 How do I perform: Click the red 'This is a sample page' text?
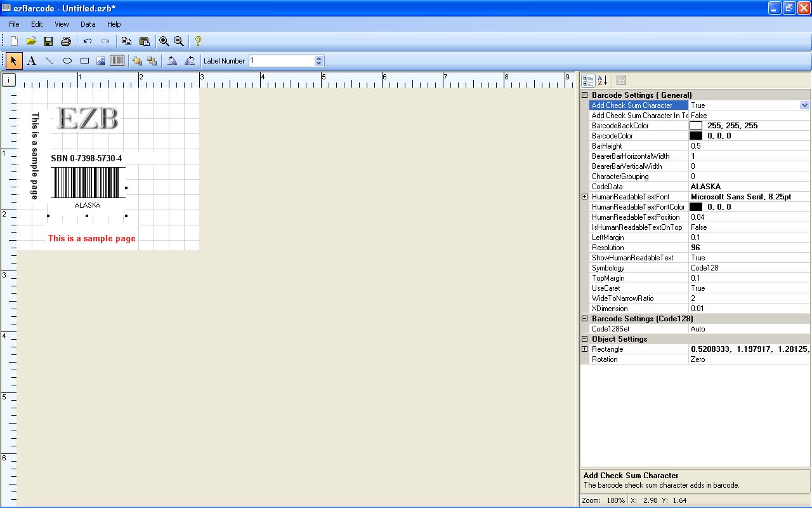pos(92,239)
